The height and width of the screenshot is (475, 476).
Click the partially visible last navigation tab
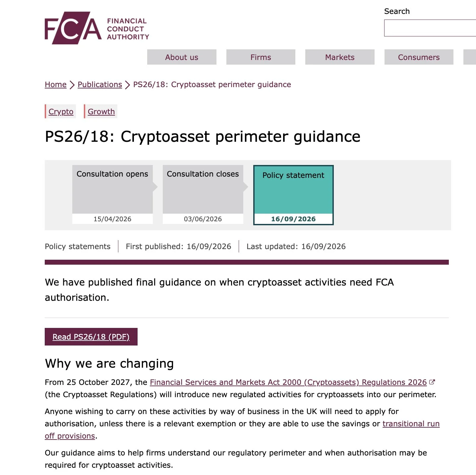coord(470,57)
